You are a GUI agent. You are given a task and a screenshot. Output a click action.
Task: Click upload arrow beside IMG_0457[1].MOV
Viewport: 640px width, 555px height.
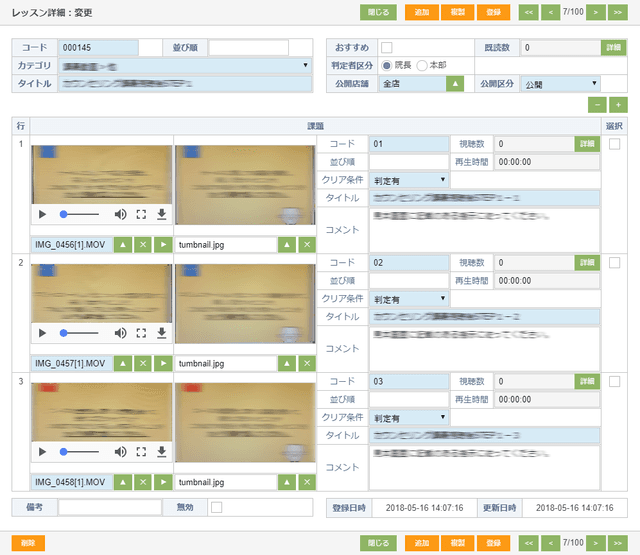click(x=123, y=364)
